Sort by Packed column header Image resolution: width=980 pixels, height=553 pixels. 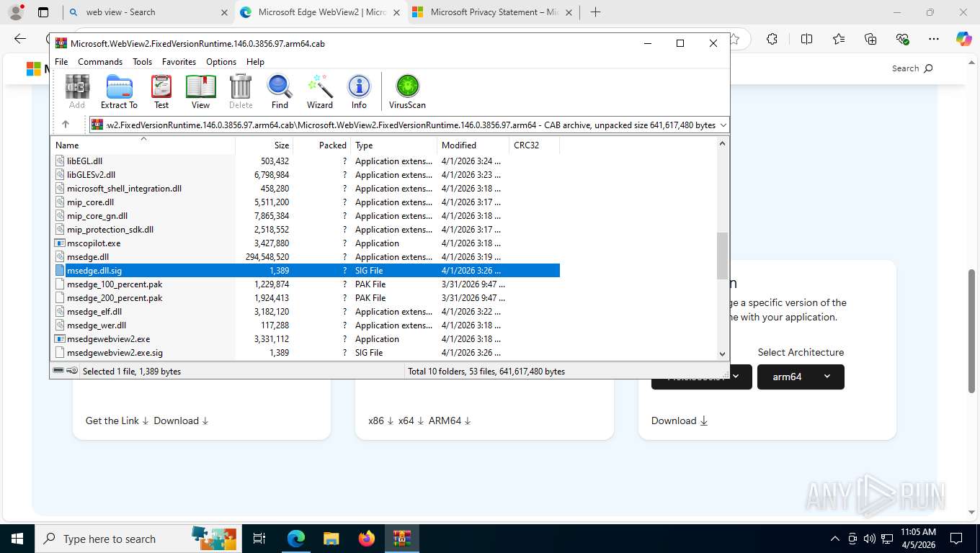tap(322, 145)
